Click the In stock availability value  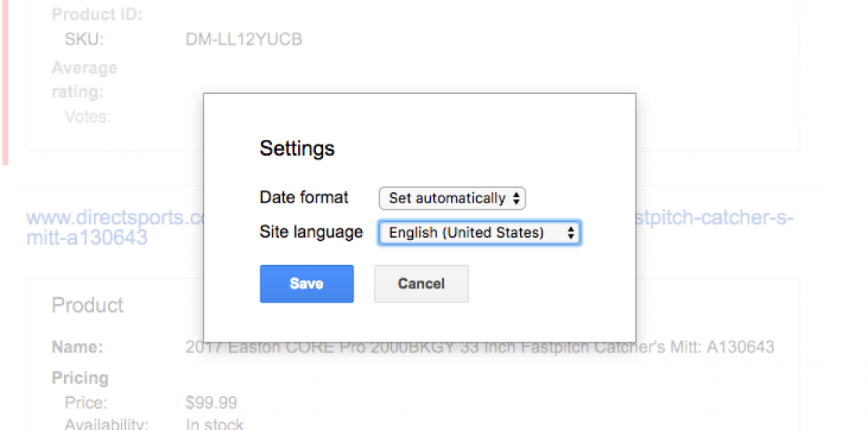tap(214, 425)
